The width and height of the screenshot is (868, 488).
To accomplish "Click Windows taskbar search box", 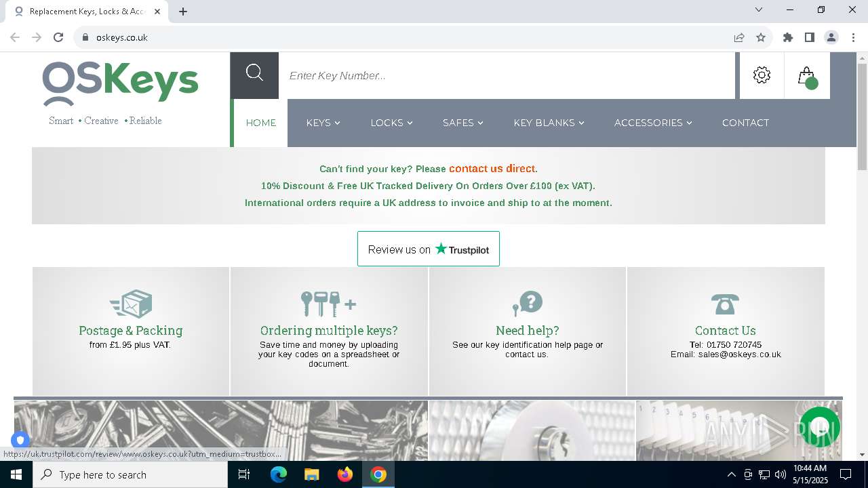I will point(130,474).
